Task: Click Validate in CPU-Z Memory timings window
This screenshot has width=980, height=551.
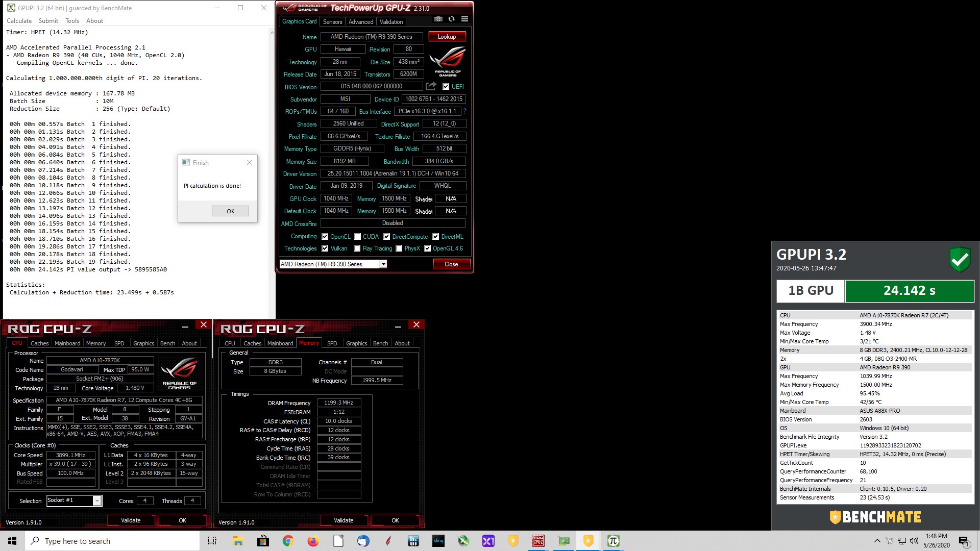Action: (344, 520)
